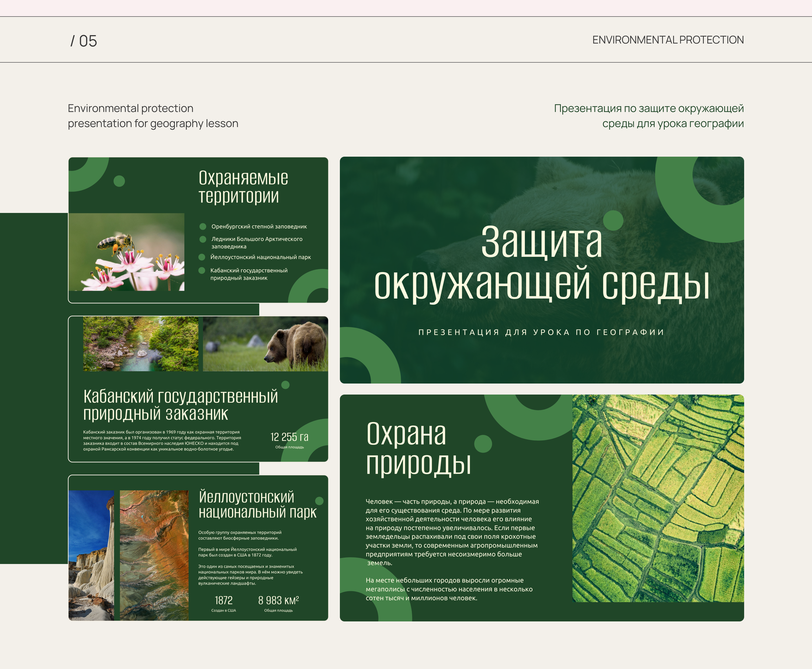Click the bee on flower photo
This screenshot has width=812, height=669.
coord(126,252)
